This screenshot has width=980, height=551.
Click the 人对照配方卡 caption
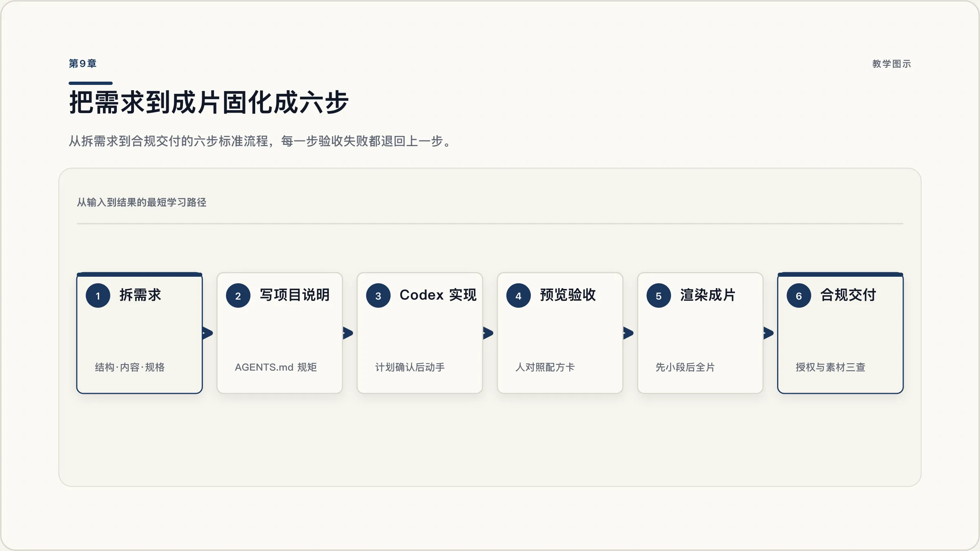545,367
